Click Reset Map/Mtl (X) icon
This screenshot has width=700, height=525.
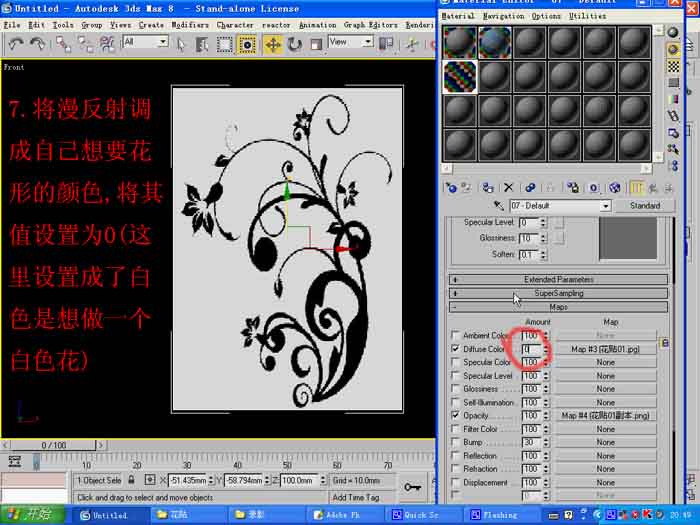point(508,188)
